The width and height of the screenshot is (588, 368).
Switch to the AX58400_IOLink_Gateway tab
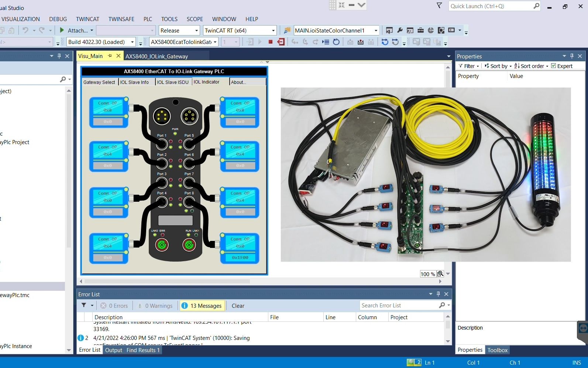pos(157,56)
